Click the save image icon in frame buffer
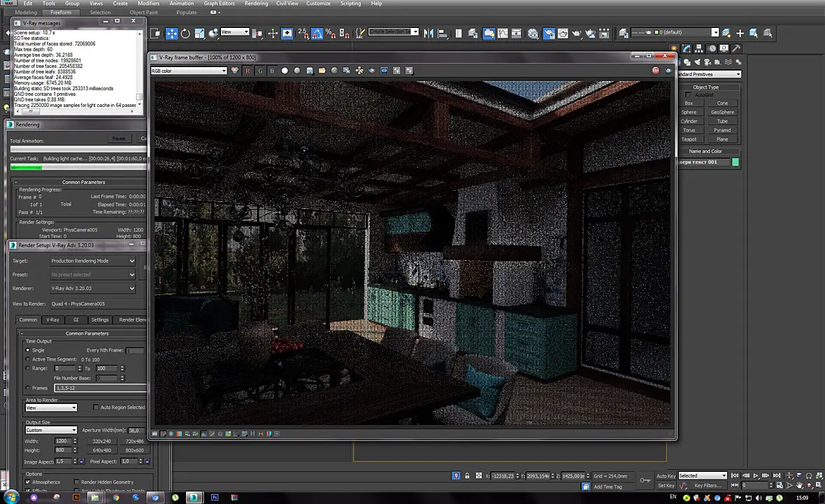Screen dimensions: 825x504 click(309, 71)
